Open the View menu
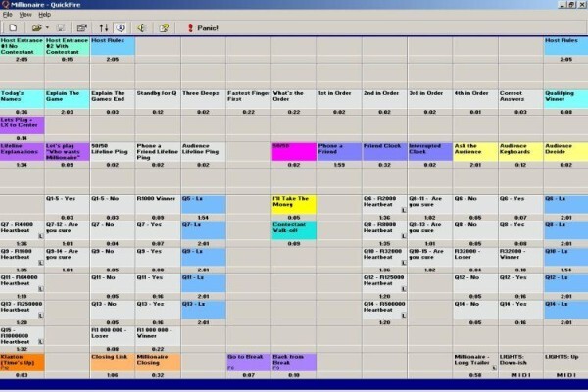 click(x=25, y=15)
